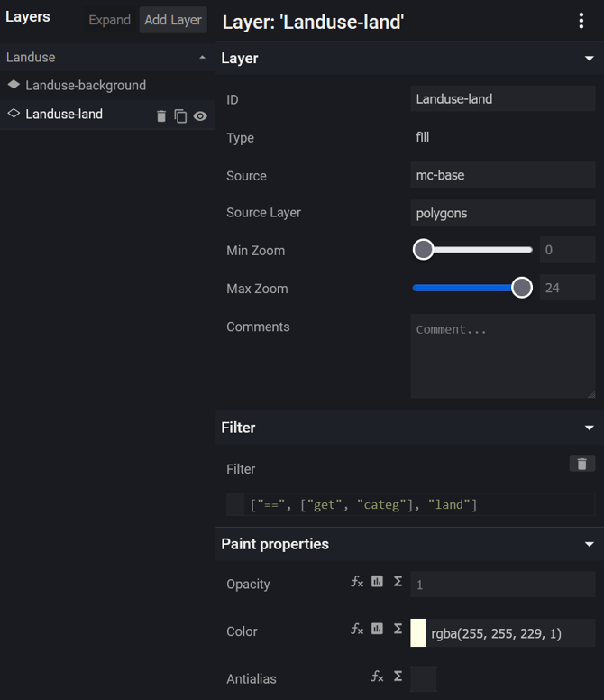
Task: Open the three-dot layer options menu
Action: point(581,22)
